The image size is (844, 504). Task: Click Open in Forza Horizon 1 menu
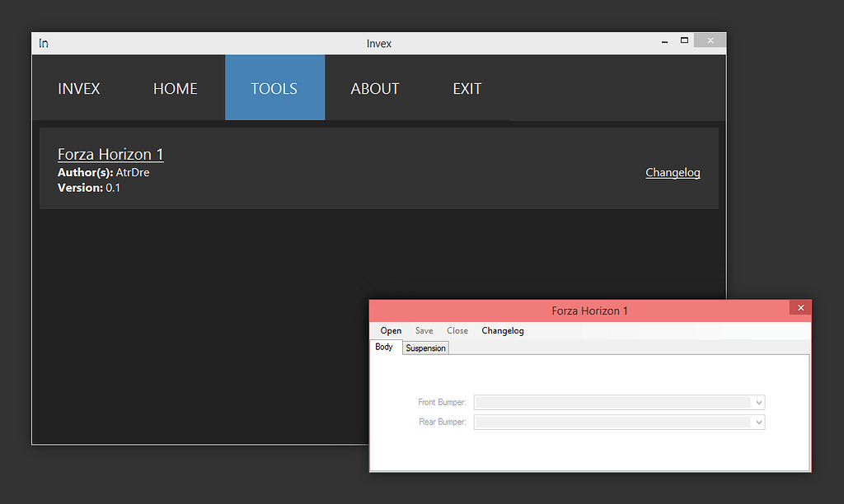[x=391, y=331]
